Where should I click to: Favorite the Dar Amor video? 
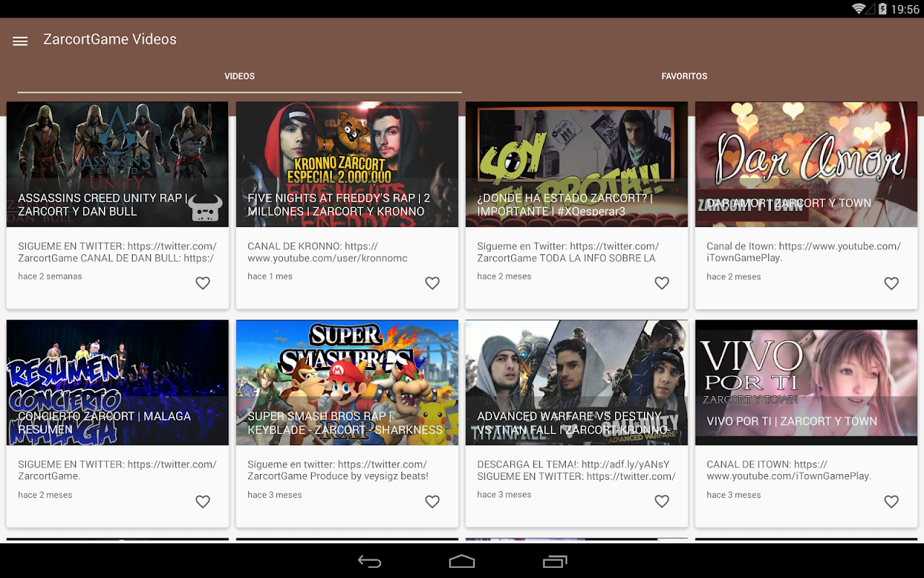point(892,283)
